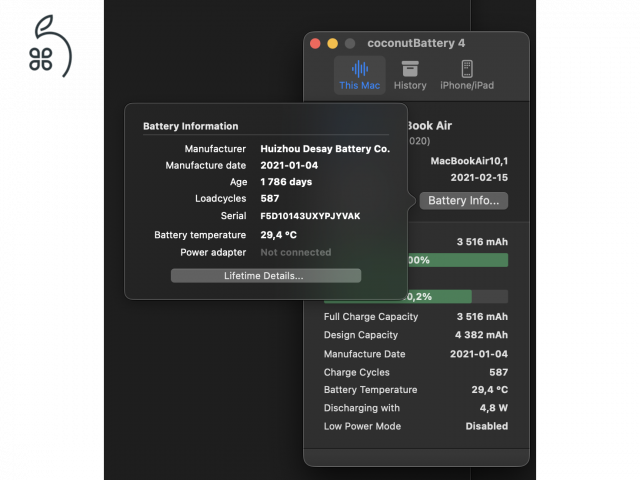This screenshot has height=480, width=640.
Task: Switch to the iPhone/iPad tab label
Action: click(467, 85)
